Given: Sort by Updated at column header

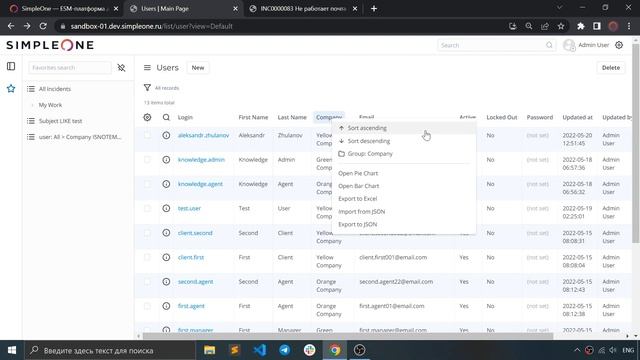Looking at the screenshot, I should (x=577, y=118).
